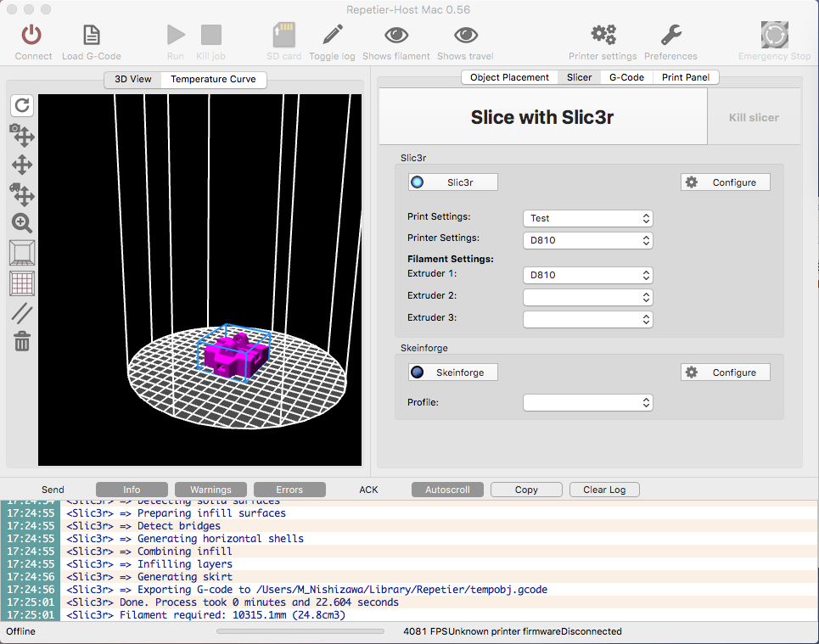Click the Kill job stop icon
The width and height of the screenshot is (819, 644).
(211, 35)
